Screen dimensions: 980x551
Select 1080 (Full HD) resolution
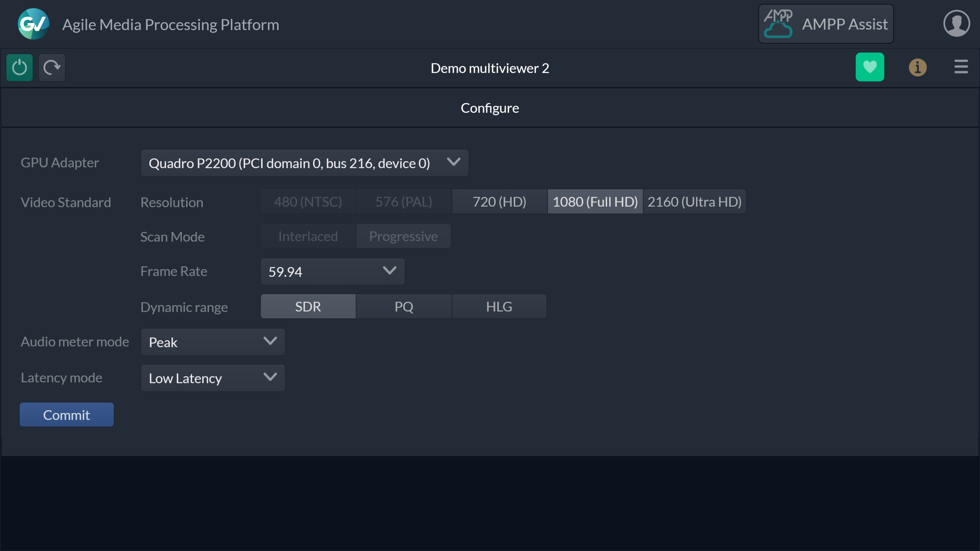coord(595,202)
